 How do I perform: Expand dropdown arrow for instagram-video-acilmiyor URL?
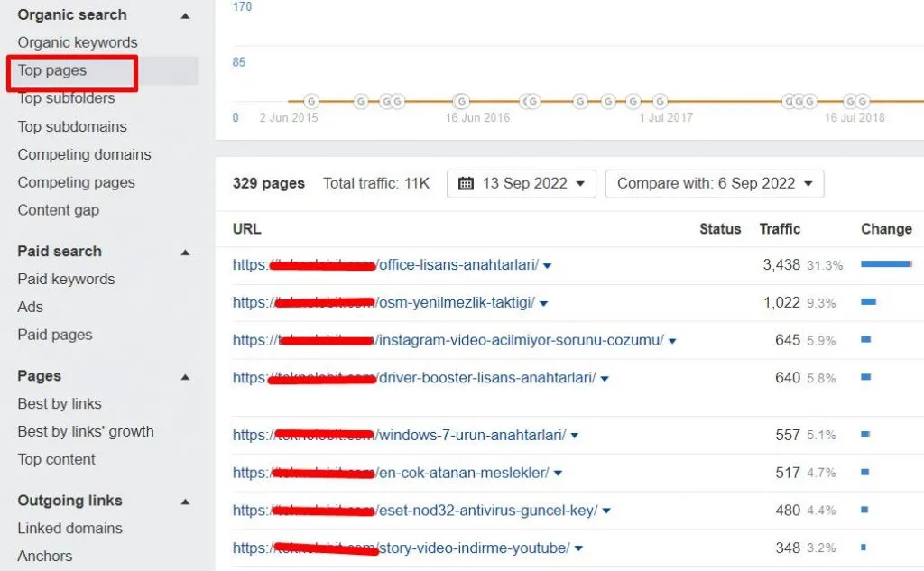point(672,342)
